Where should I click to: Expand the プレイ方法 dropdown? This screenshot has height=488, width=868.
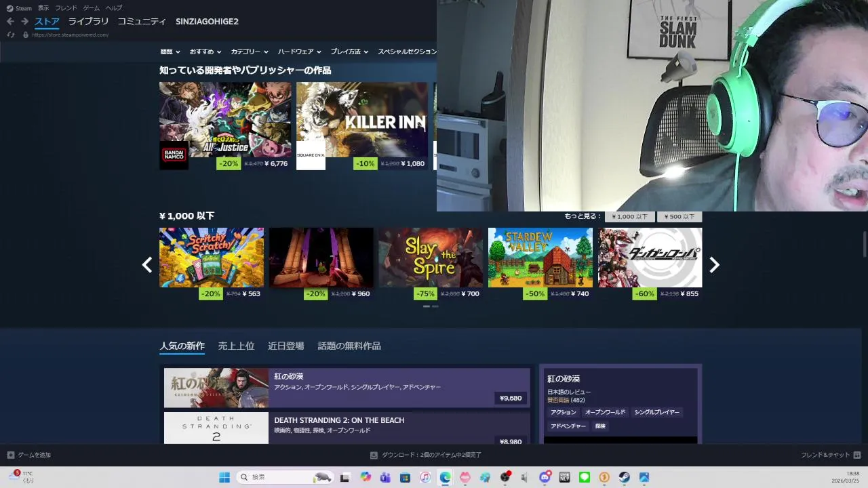coord(349,52)
